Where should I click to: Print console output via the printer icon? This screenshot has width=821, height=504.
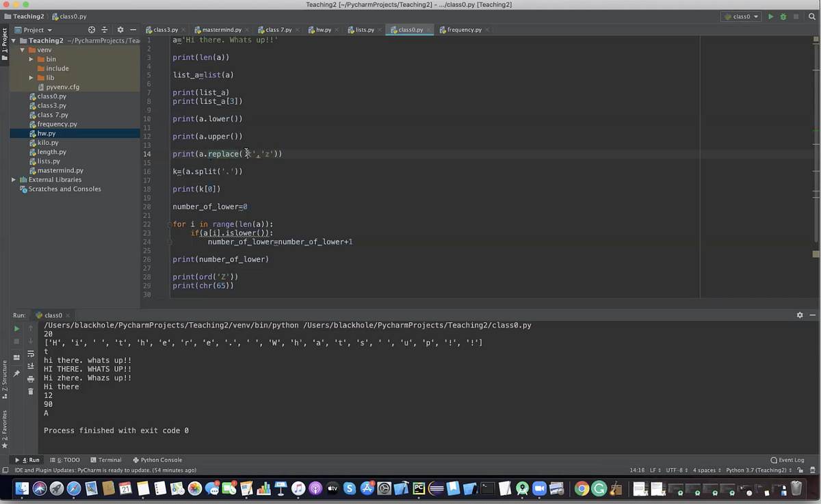(30, 380)
